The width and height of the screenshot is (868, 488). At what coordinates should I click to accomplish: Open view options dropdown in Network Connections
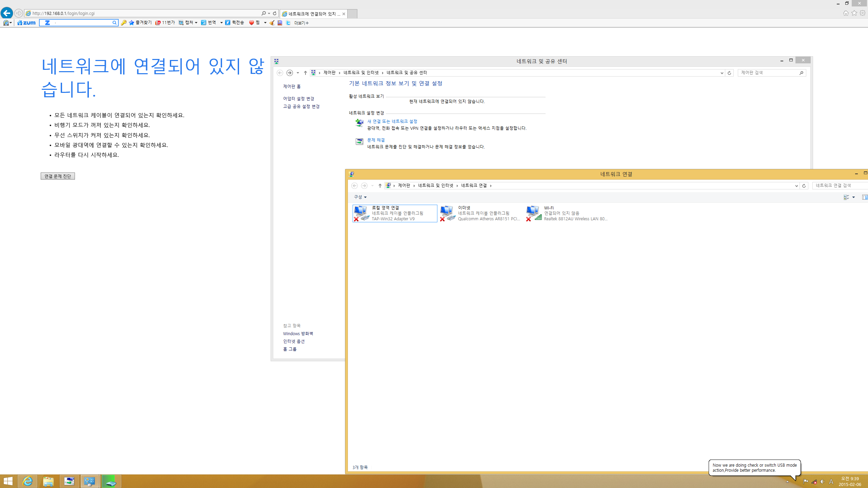[854, 197]
